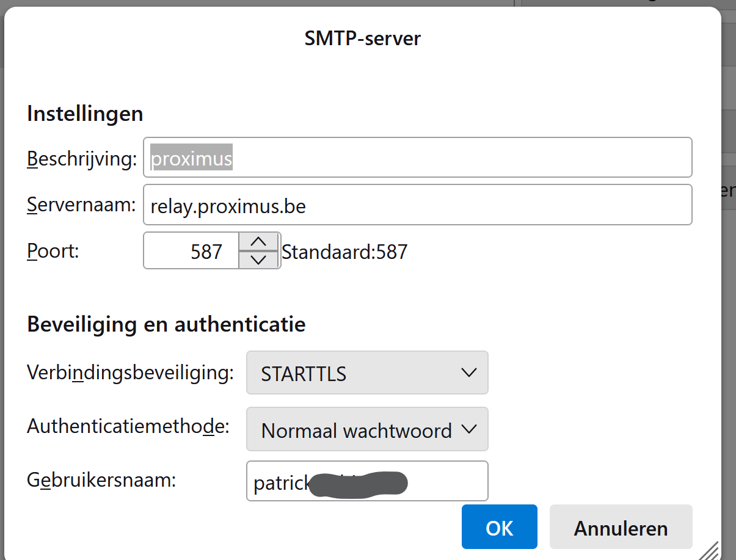The height and width of the screenshot is (560, 736).
Task: Click the Poort label
Action: click(x=53, y=250)
